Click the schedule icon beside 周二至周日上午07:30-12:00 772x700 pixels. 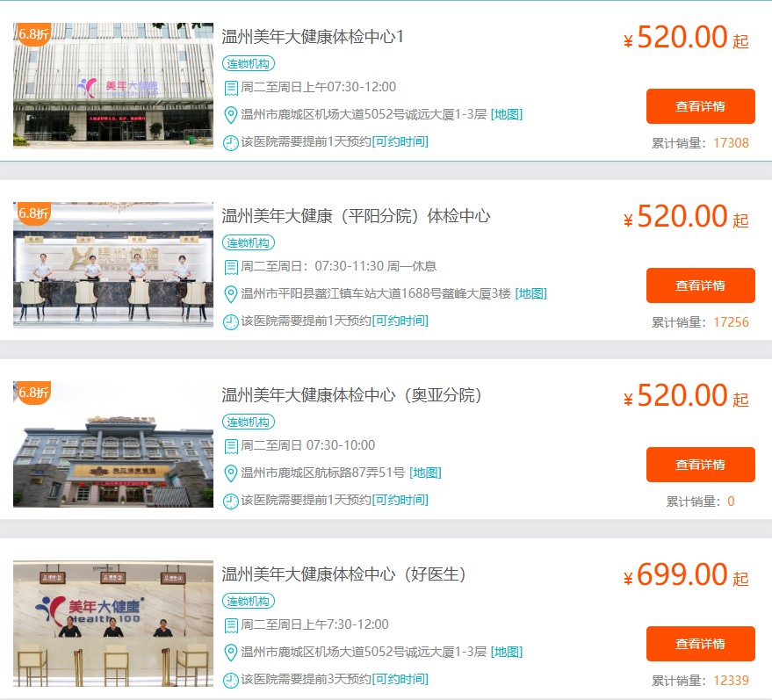click(230, 88)
